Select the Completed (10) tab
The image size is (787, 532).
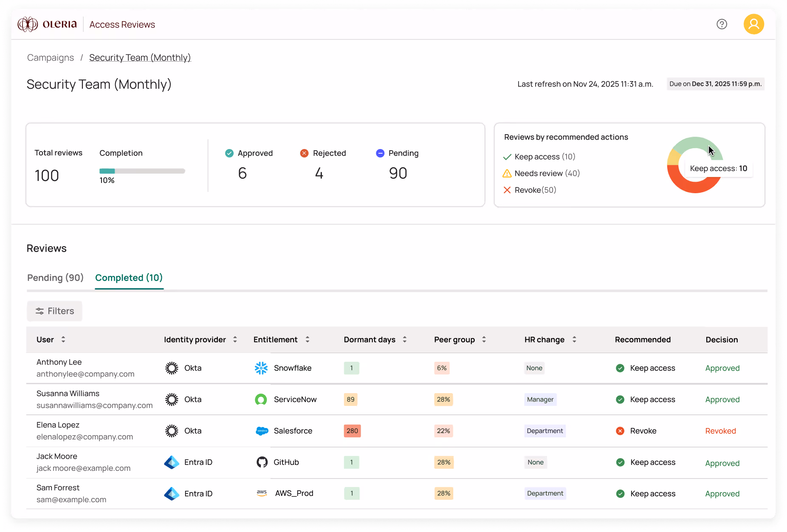[x=129, y=278]
